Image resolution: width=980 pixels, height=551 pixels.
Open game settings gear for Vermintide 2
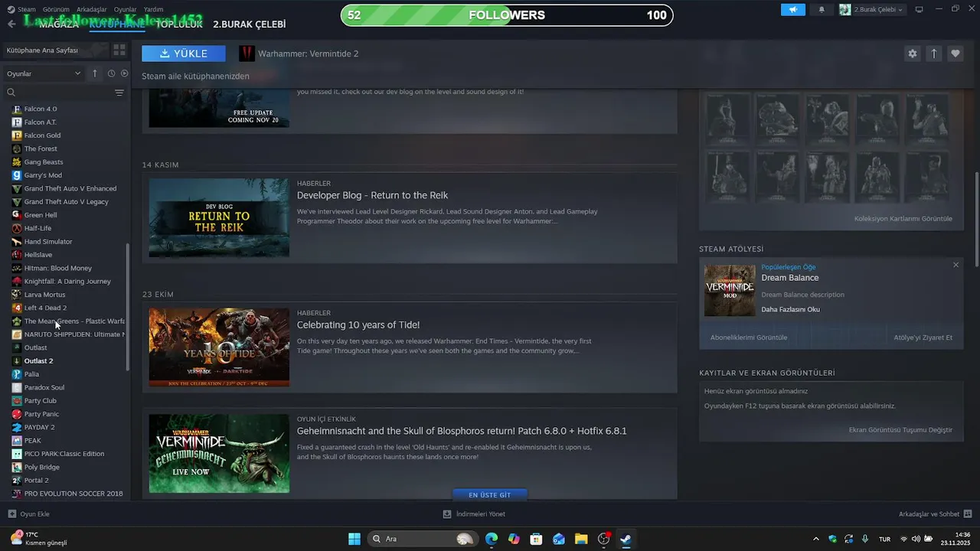912,54
